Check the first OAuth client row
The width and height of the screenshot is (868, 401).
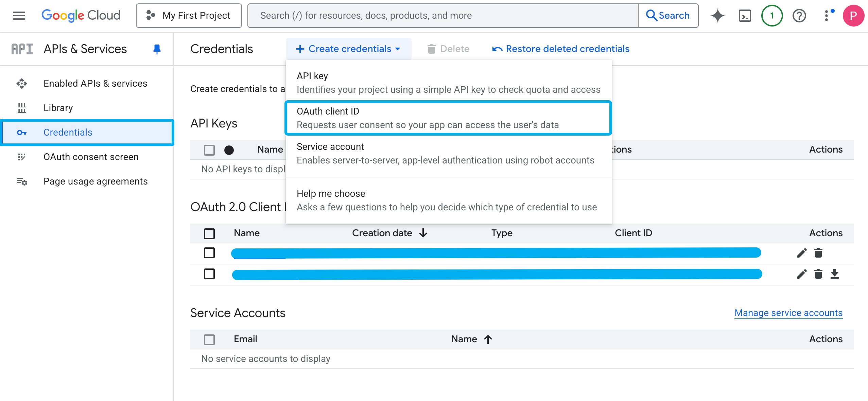209,253
